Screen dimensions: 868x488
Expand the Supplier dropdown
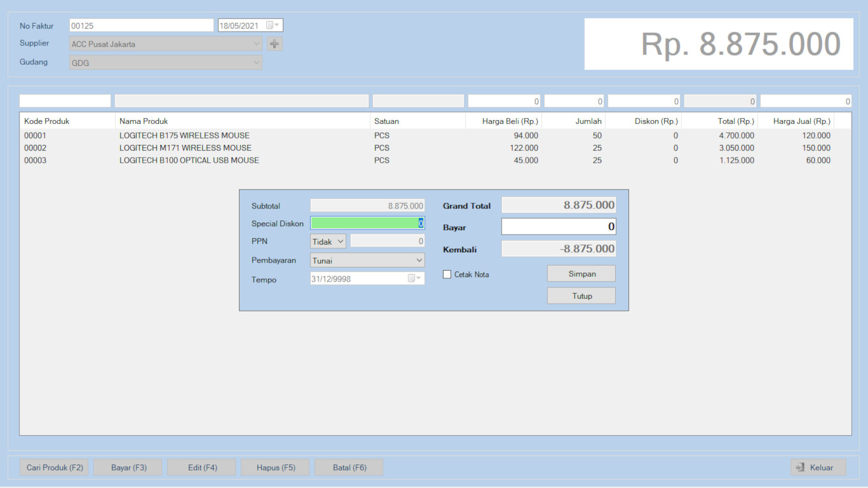tap(256, 44)
